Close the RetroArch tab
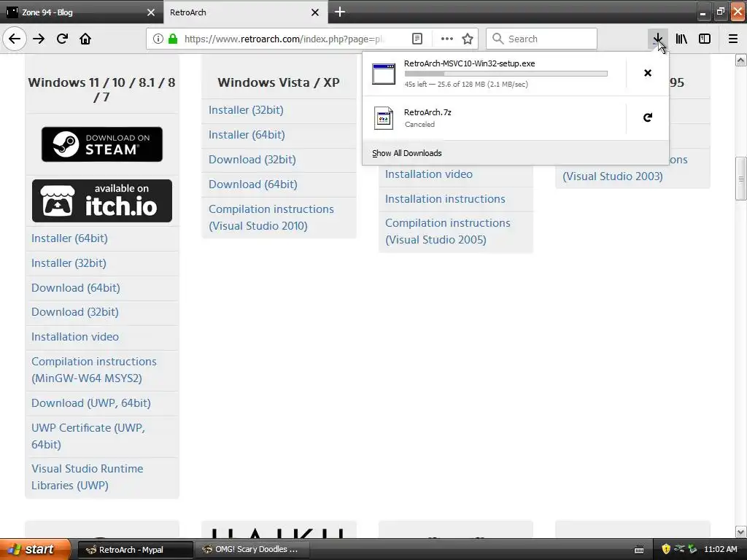Viewport: 747px width, 560px height. coord(315,12)
